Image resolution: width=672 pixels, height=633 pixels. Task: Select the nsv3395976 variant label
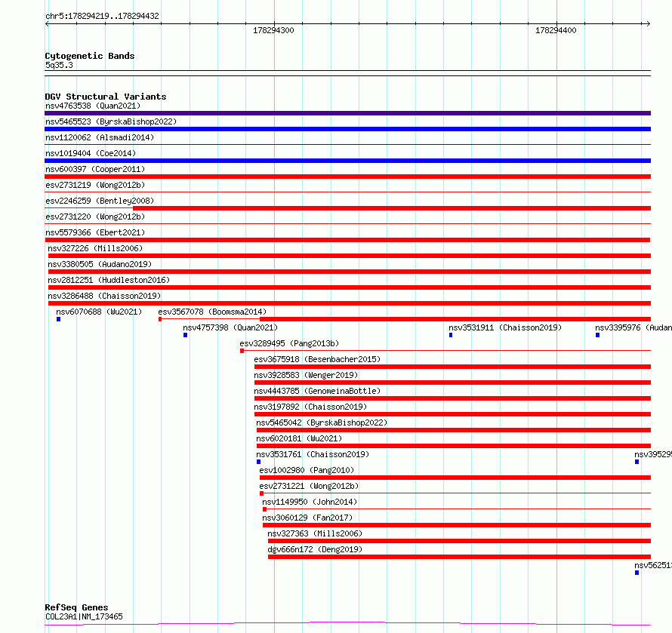tap(633, 327)
